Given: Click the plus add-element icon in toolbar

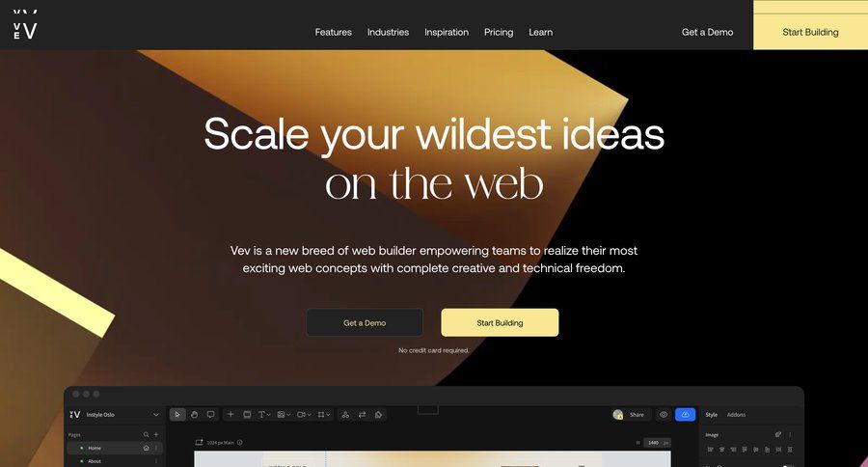Looking at the screenshot, I should coord(231,414).
